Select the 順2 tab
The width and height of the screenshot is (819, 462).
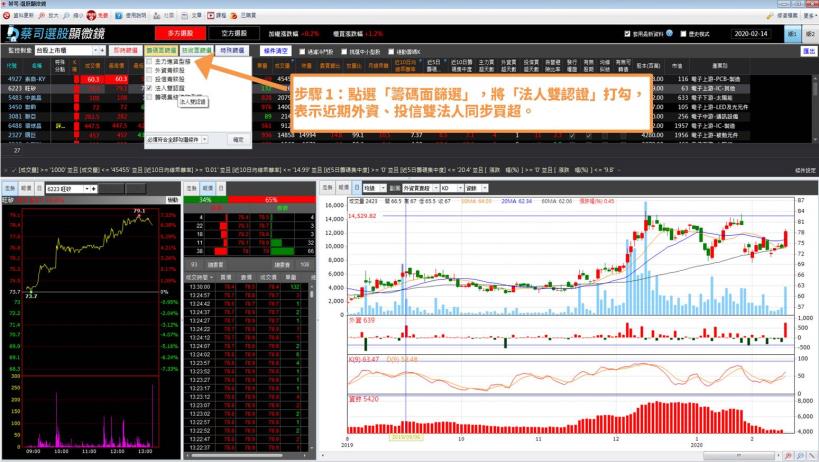point(810,33)
